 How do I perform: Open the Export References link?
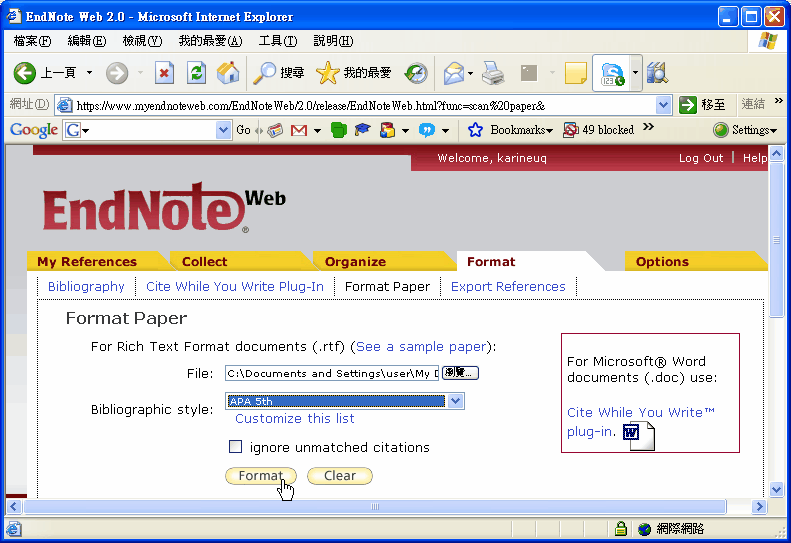pos(508,287)
